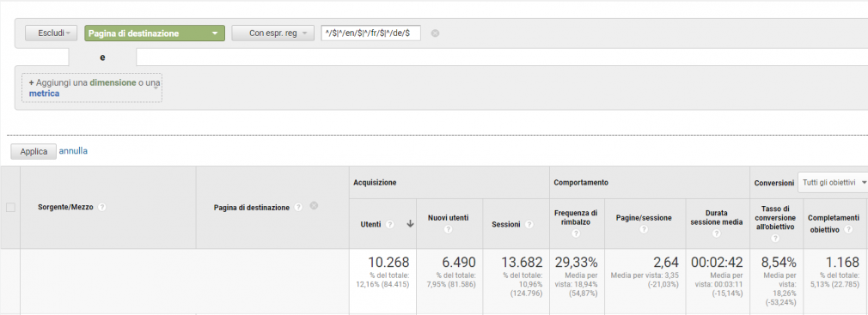Open help icon for Sessioni
Image resolution: width=868 pixels, height=315 pixels.
(529, 224)
